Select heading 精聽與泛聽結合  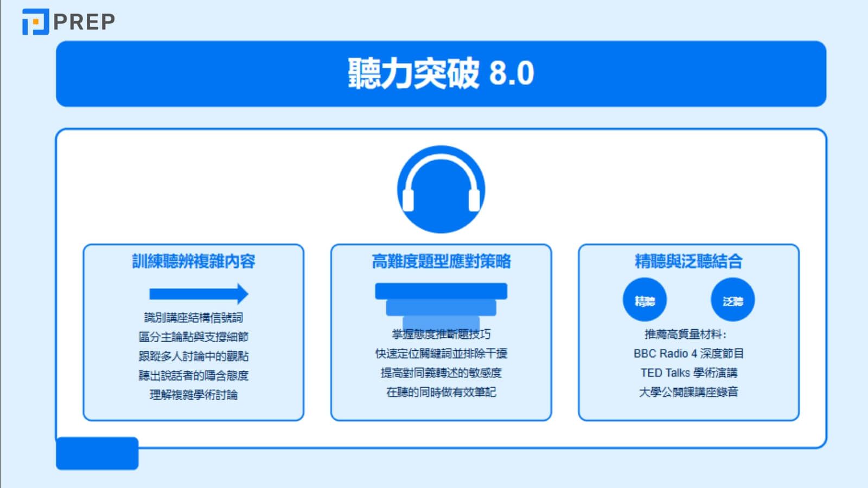pyautogui.click(x=688, y=261)
